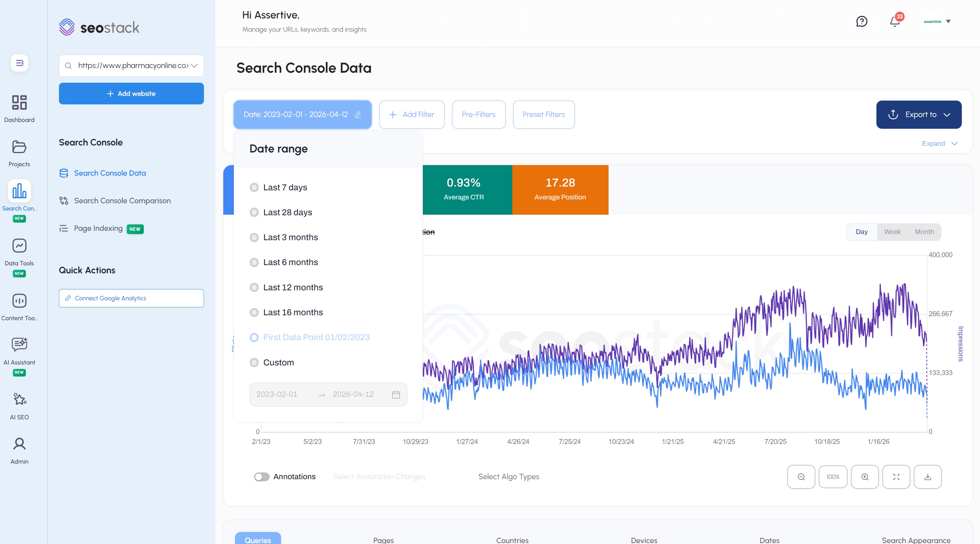Click the Add website button
This screenshot has height=544, width=980.
coord(131,93)
